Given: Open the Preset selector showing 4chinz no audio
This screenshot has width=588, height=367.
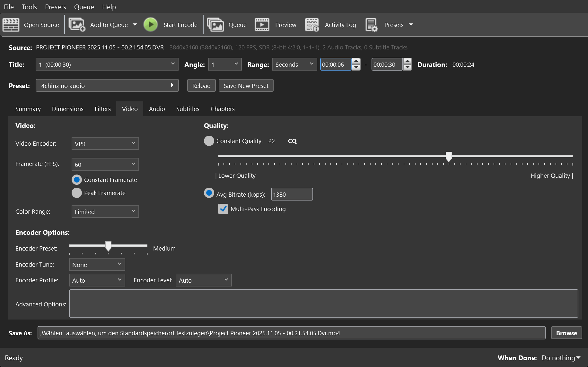Looking at the screenshot, I should click(x=107, y=85).
